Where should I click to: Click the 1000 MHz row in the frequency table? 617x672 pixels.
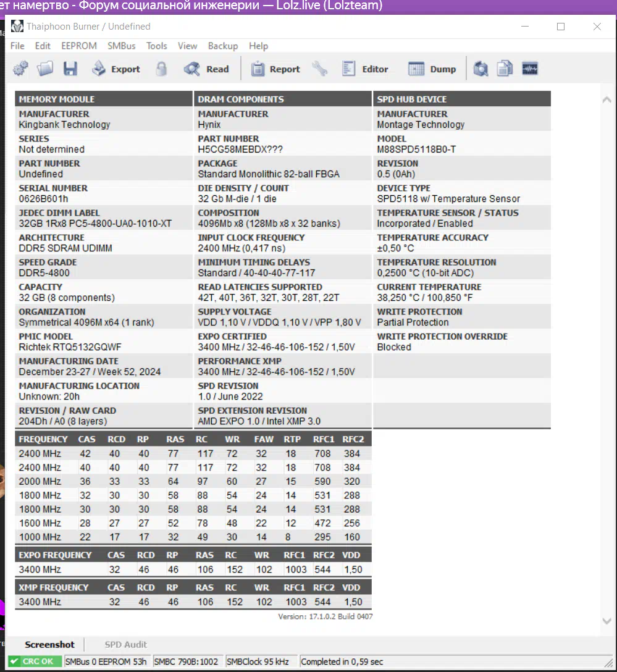(x=193, y=537)
